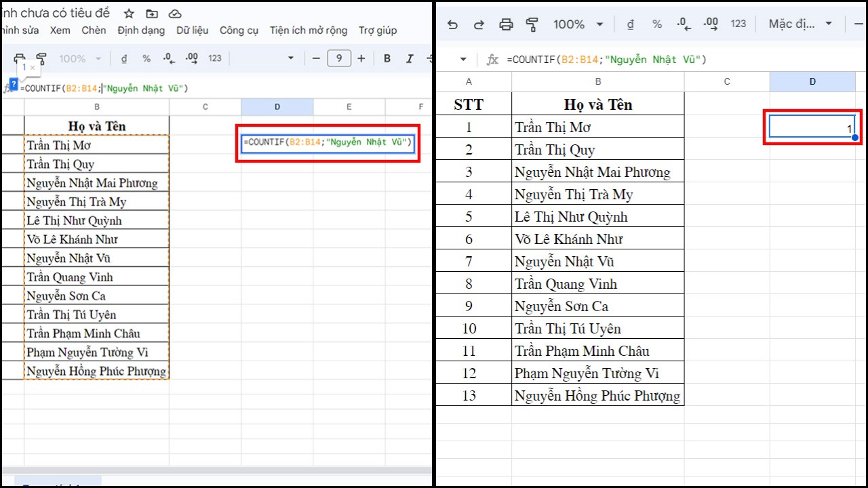Open the Trợ giúp menu
Viewport: 868px width, 488px height.
(x=378, y=30)
